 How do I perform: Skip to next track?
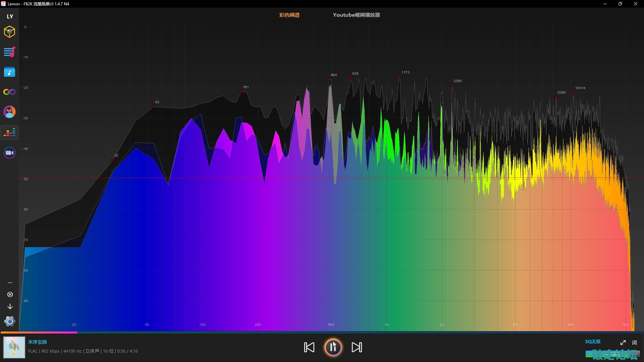(x=357, y=347)
